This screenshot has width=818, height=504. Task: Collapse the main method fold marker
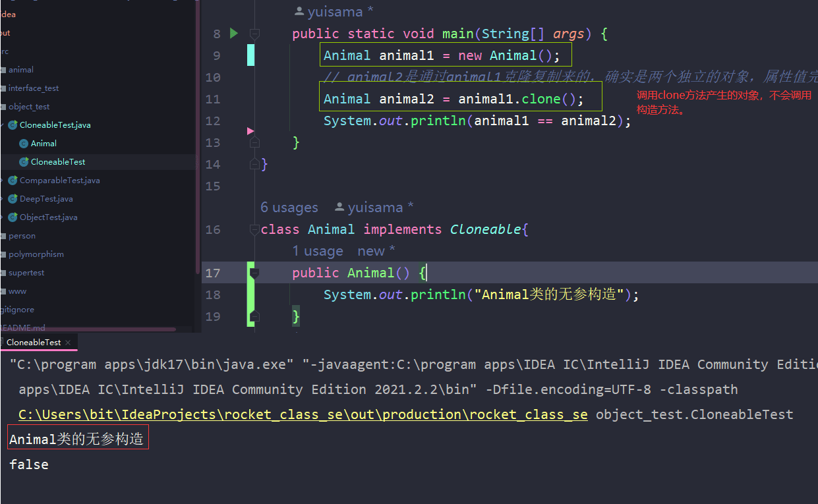pos(254,34)
